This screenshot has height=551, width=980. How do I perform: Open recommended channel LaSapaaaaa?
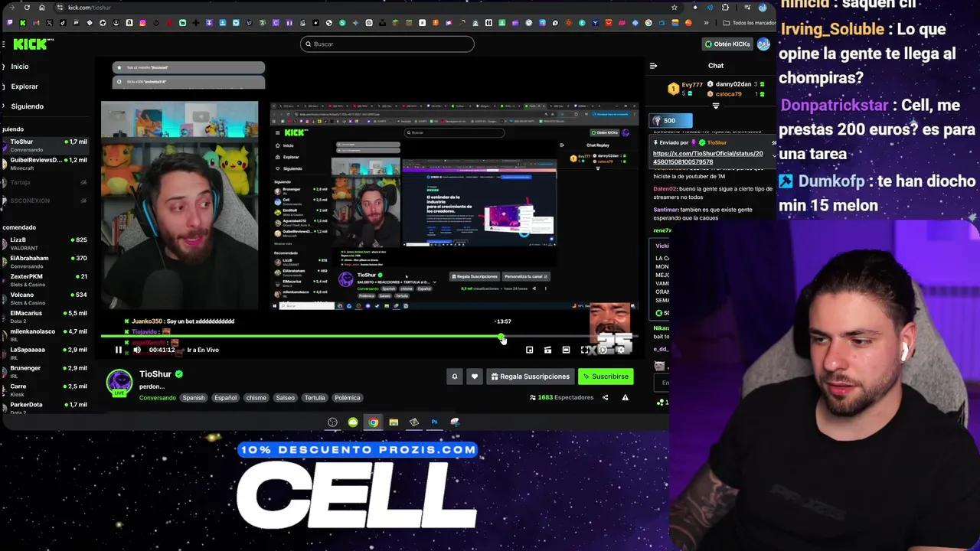pos(46,354)
